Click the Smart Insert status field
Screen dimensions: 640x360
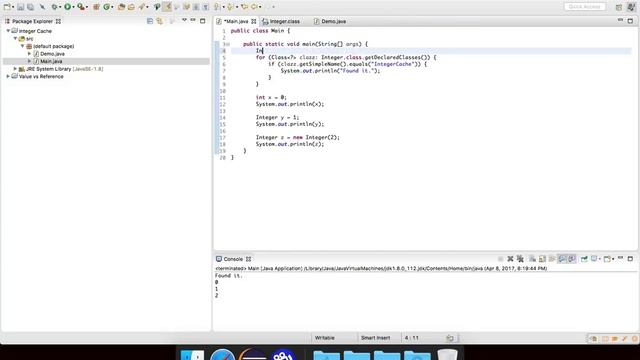point(375,338)
